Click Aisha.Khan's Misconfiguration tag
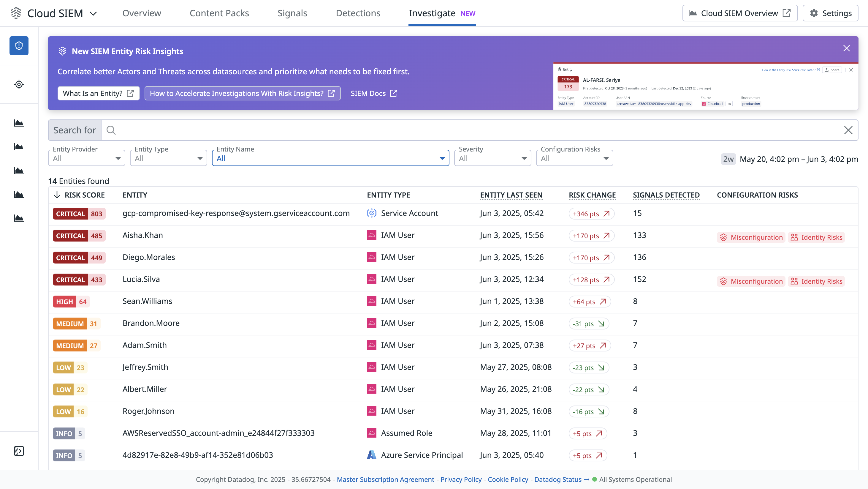Image resolution: width=868 pixels, height=489 pixels. (x=751, y=237)
